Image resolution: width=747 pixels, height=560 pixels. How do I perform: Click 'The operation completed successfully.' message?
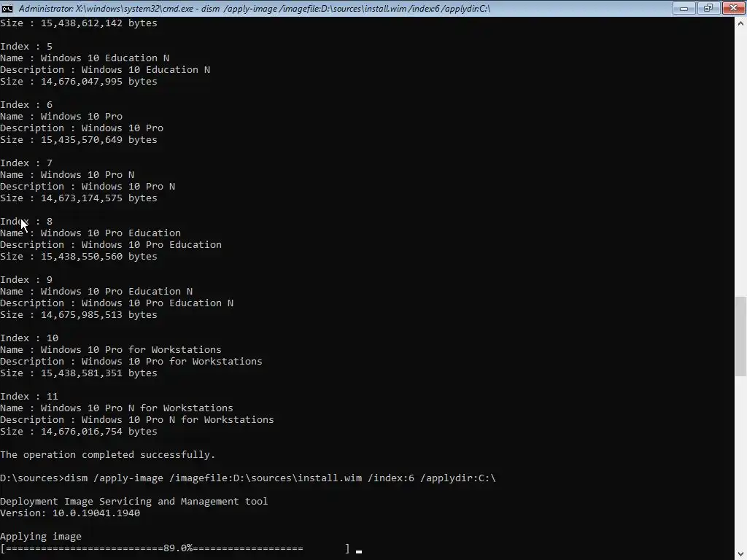(108, 455)
